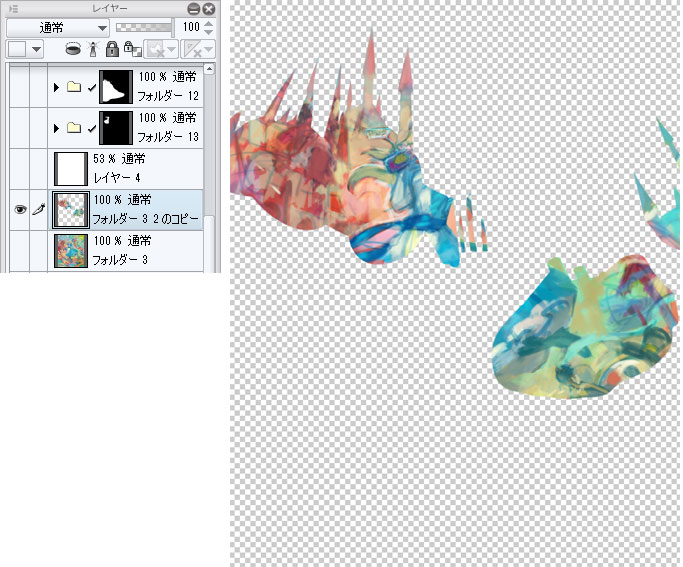683x567 pixels.
Task: Toggle the lock layer padlock icon
Action: click(x=112, y=49)
